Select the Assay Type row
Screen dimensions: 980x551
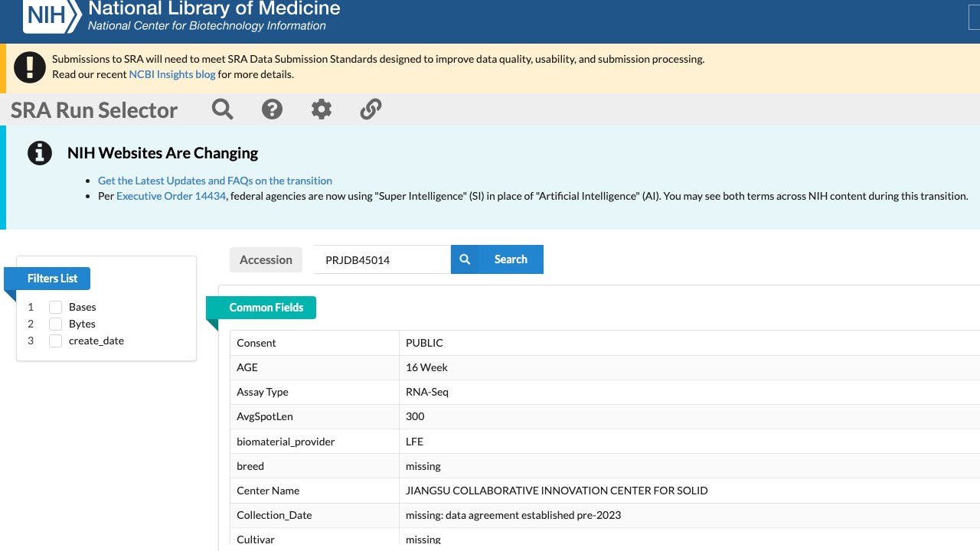(605, 392)
